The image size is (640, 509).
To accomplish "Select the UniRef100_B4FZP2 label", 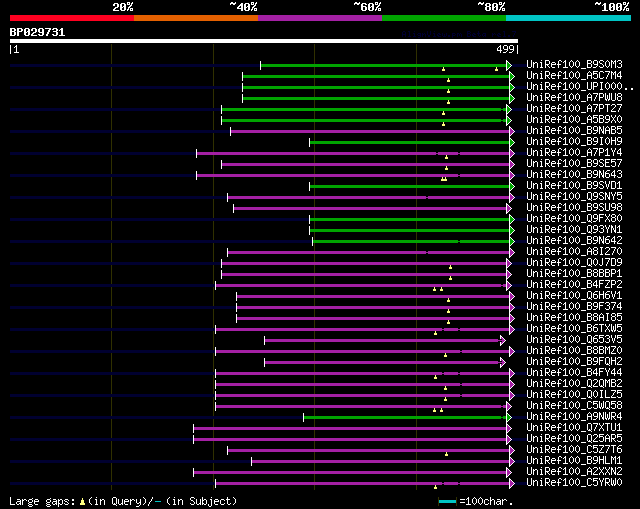I will (x=574, y=285).
